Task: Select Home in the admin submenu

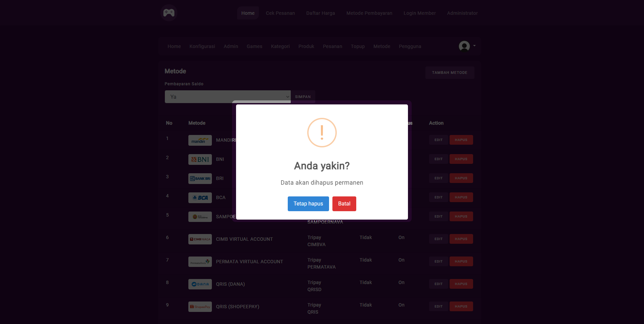Action: [174, 46]
